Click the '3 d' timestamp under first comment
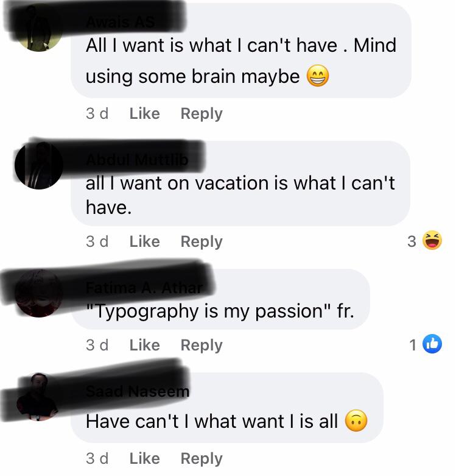Image resolution: width=456 pixels, height=476 pixels. (x=97, y=113)
